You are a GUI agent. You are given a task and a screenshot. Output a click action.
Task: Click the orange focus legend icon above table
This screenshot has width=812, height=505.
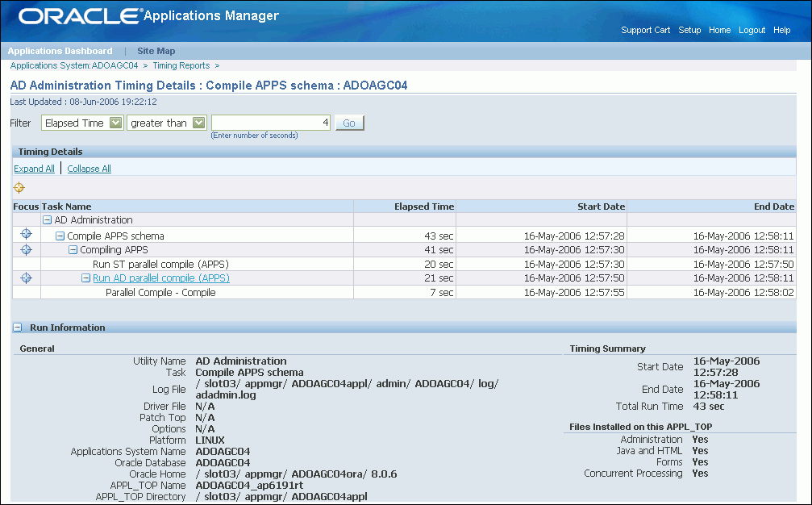pos(19,187)
